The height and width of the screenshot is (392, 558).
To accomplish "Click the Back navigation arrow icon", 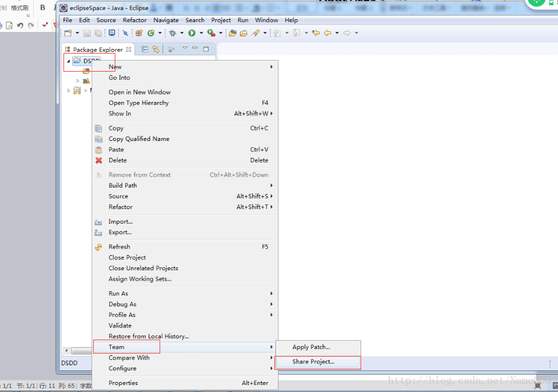I will click(x=327, y=33).
